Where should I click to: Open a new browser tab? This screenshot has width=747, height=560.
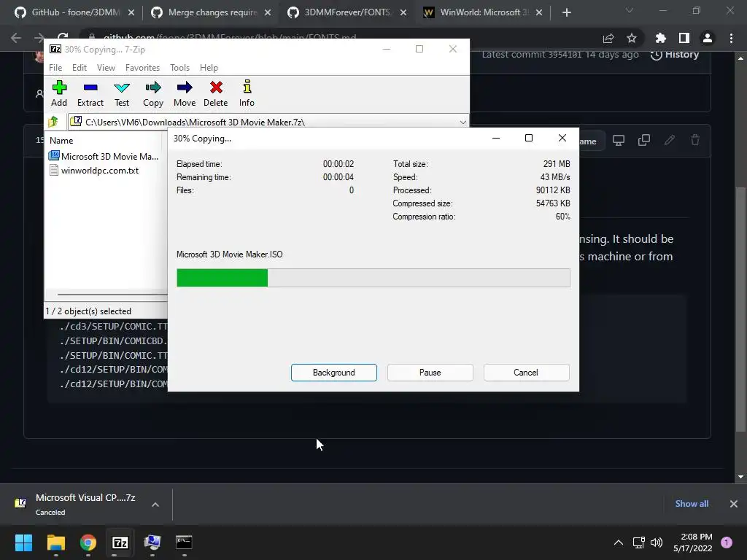click(x=566, y=12)
